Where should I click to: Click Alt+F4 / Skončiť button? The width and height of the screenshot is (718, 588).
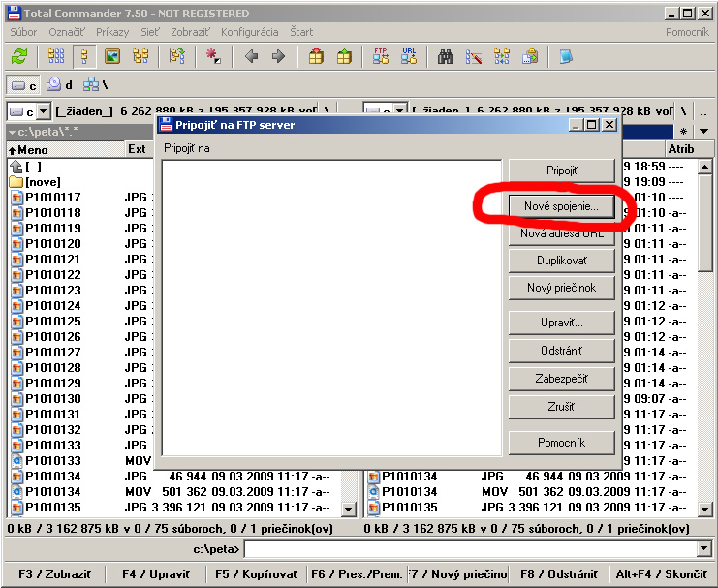tap(661, 573)
